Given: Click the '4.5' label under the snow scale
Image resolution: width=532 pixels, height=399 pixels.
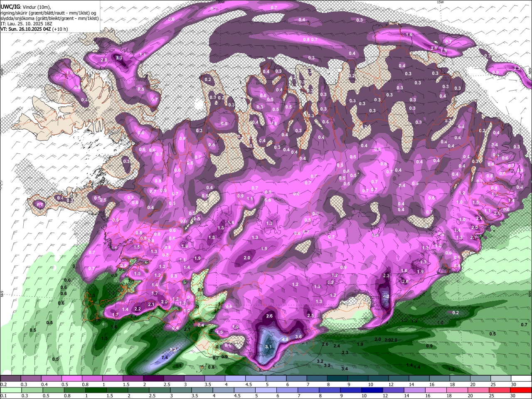Looking at the screenshot, I should (249, 384).
